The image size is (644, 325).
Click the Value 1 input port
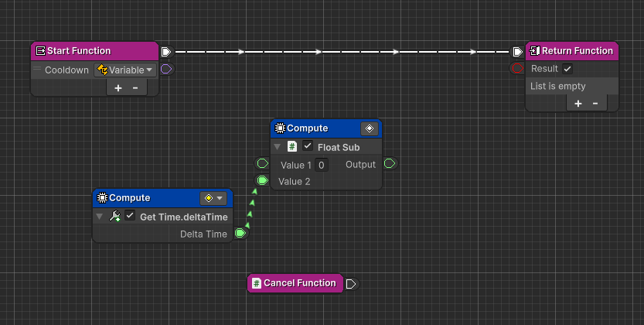[262, 164]
